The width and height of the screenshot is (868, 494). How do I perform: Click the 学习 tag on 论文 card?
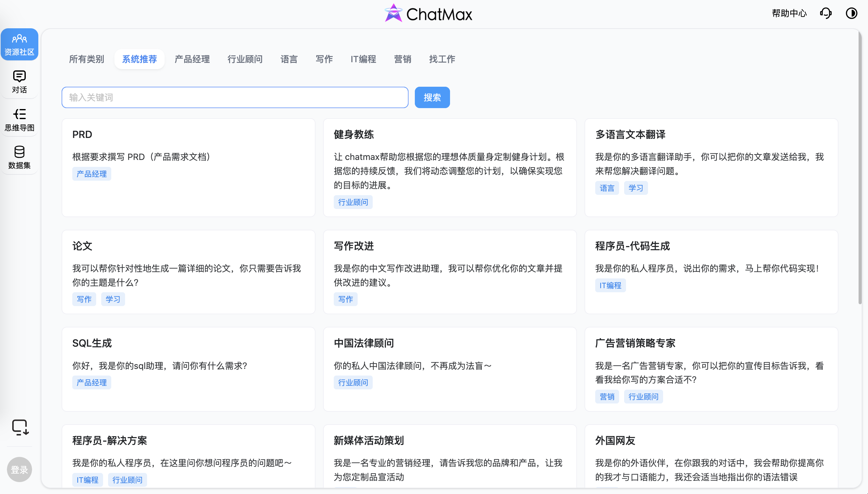tap(113, 299)
